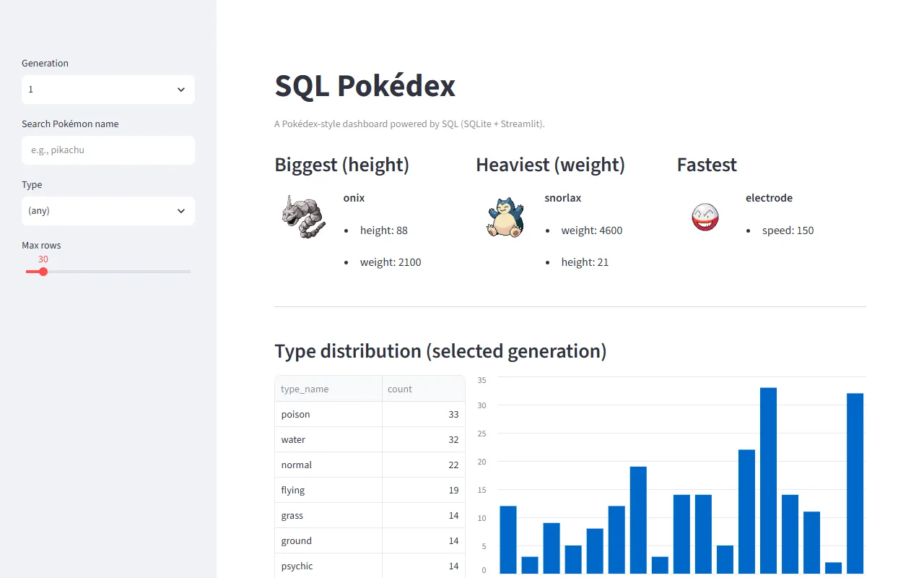Click count value 33 in poison row
This screenshot has height=578, width=924.
point(424,414)
